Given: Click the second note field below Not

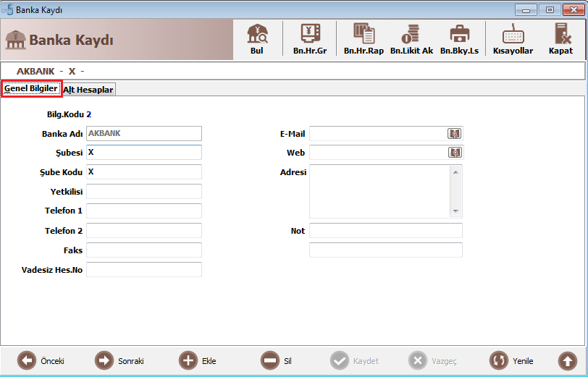Looking at the screenshot, I should (386, 250).
